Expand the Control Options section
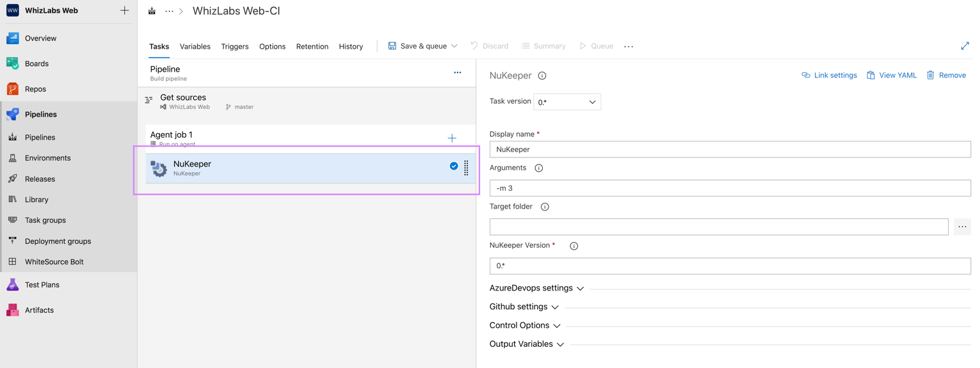The image size is (980, 368). [525, 325]
